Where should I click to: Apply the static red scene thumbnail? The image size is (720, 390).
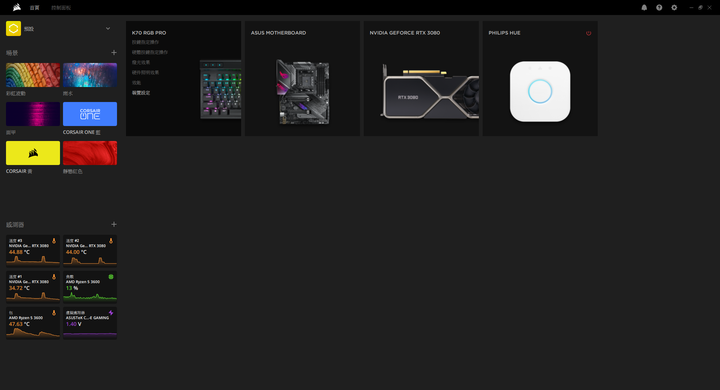click(90, 153)
